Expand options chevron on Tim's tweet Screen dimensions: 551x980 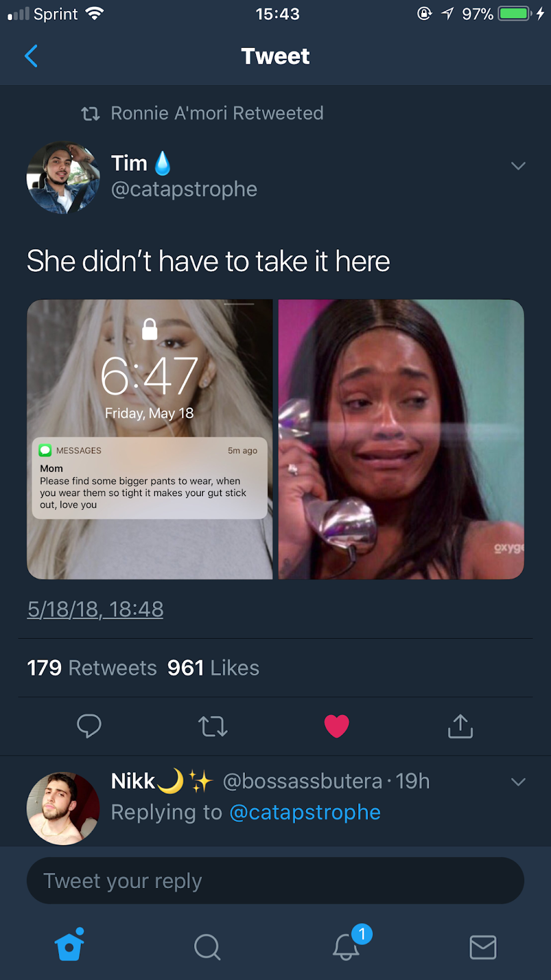[519, 166]
